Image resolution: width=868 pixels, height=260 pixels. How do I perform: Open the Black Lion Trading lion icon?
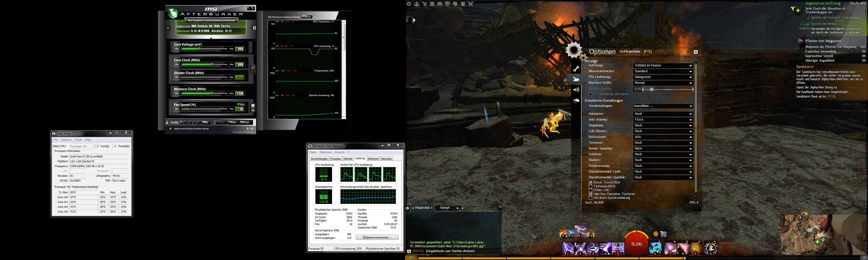coord(447,4)
